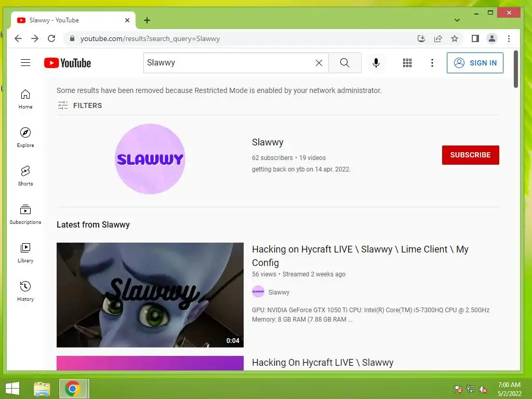Open Action Center flag tray icon
The width and height of the screenshot is (532, 399).
click(x=458, y=389)
